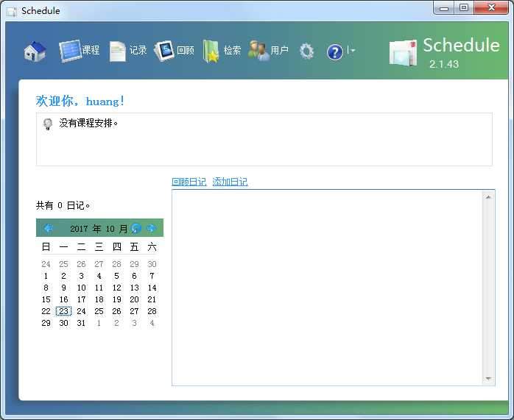Minimize the Schedule window
514x420 pixels.
tap(444, 8)
